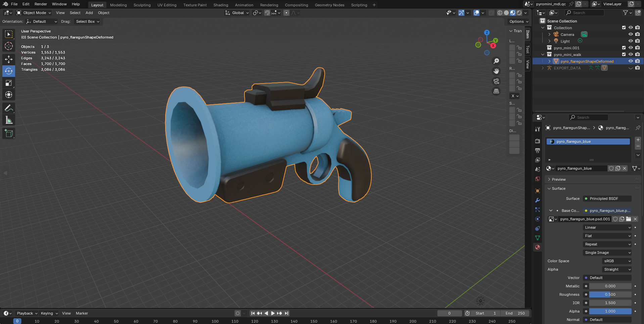The image size is (644, 324).
Task: Choose the Measure ruler tool
Action: coord(9,120)
